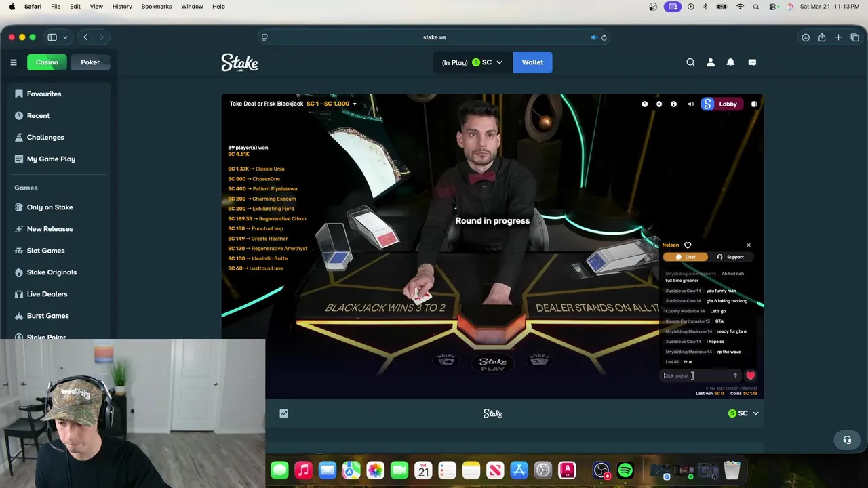Open live stats chart icon below game

click(284, 413)
